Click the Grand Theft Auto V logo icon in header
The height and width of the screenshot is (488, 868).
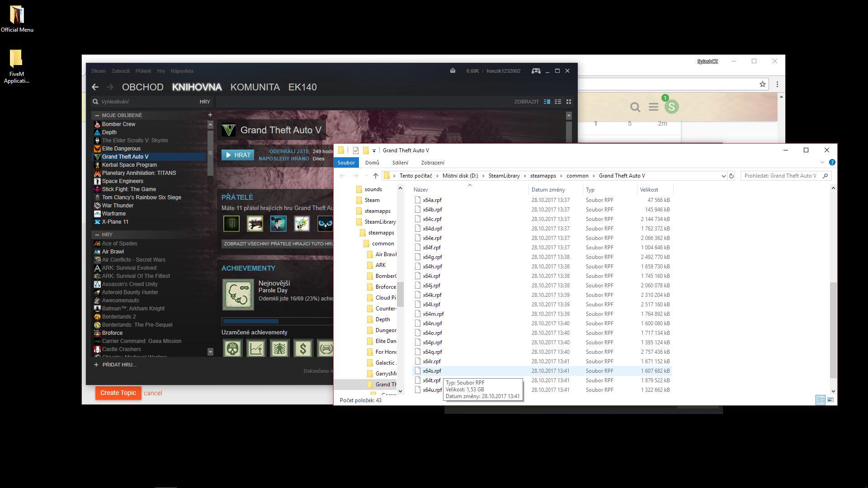[x=229, y=130]
